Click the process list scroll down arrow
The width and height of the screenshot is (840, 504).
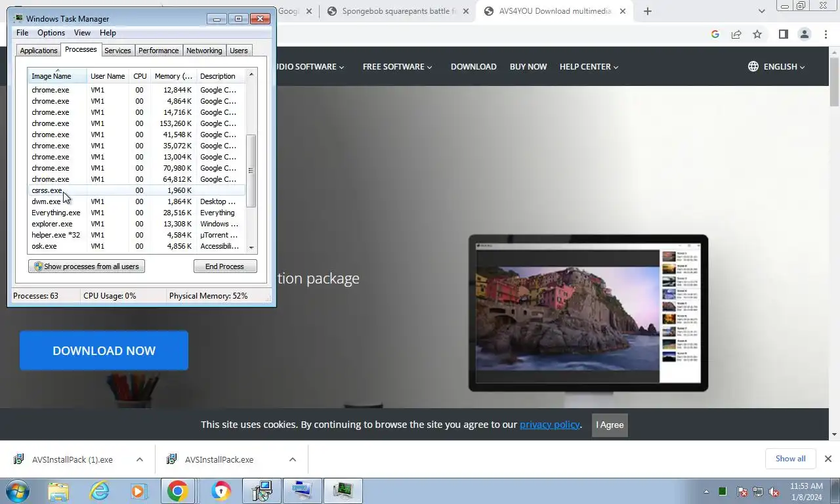coord(251,248)
